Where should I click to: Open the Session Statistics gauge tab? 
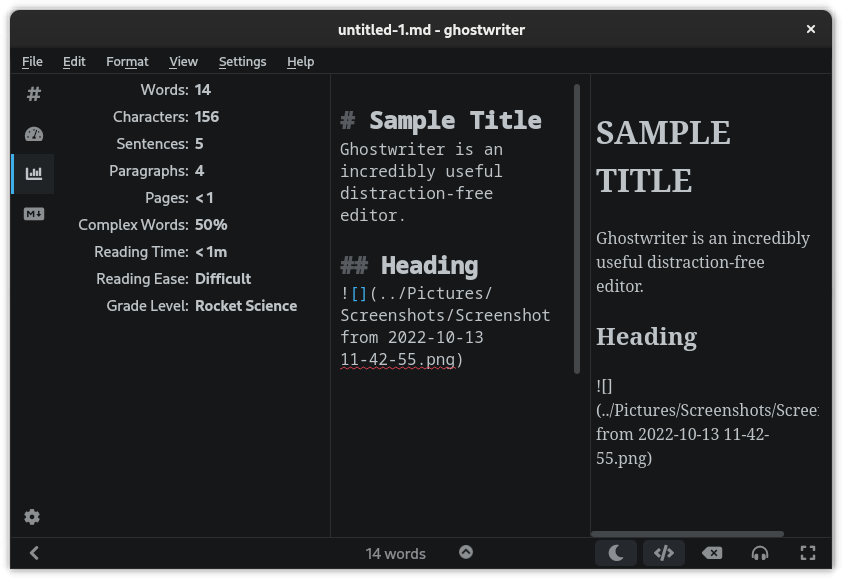click(33, 134)
